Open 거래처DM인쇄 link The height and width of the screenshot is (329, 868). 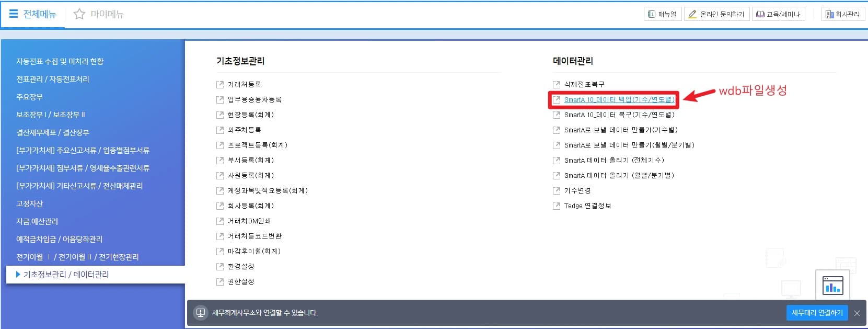pos(249,221)
